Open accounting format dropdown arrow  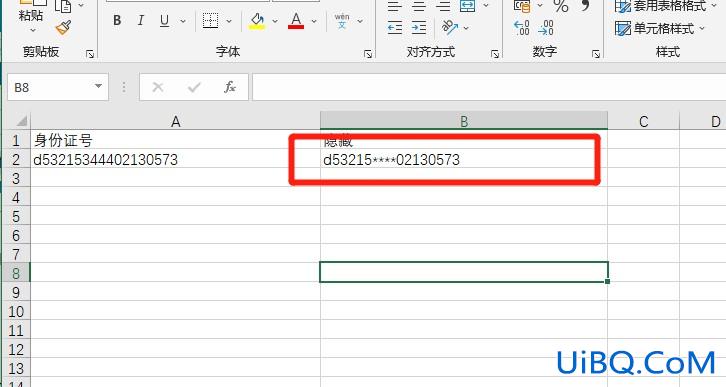540,6
